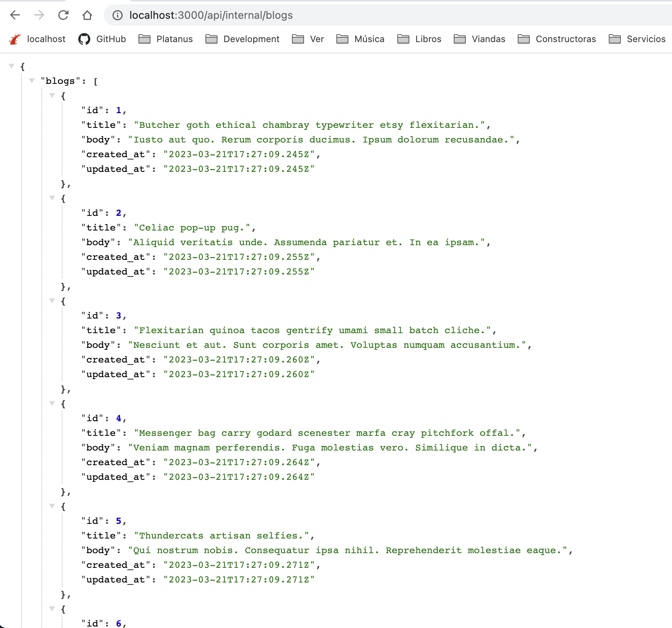The width and height of the screenshot is (672, 628).
Task: Click the id value 5
Action: 119,521
